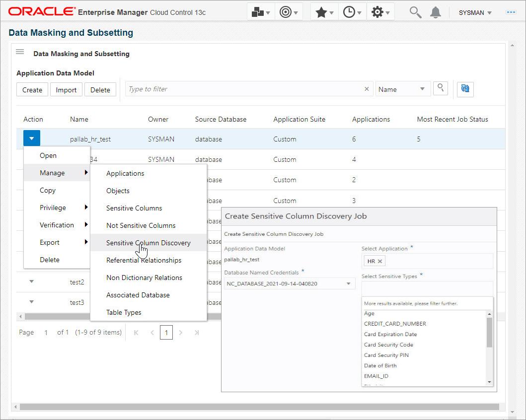Screen dimensions: 526x420
Task: Click the Applications column header
Action: click(x=371, y=119)
